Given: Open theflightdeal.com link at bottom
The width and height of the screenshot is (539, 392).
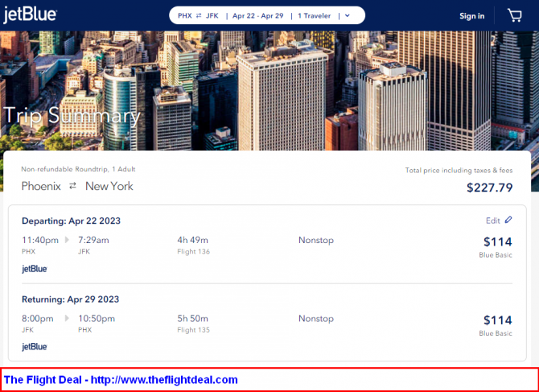Looking at the screenshot, I should pos(164,380).
